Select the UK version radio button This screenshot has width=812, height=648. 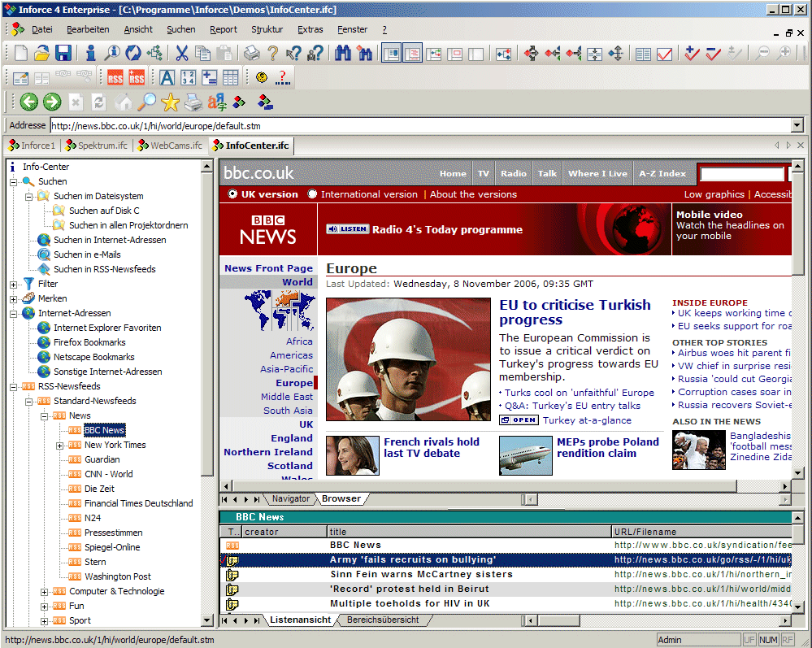click(x=232, y=194)
